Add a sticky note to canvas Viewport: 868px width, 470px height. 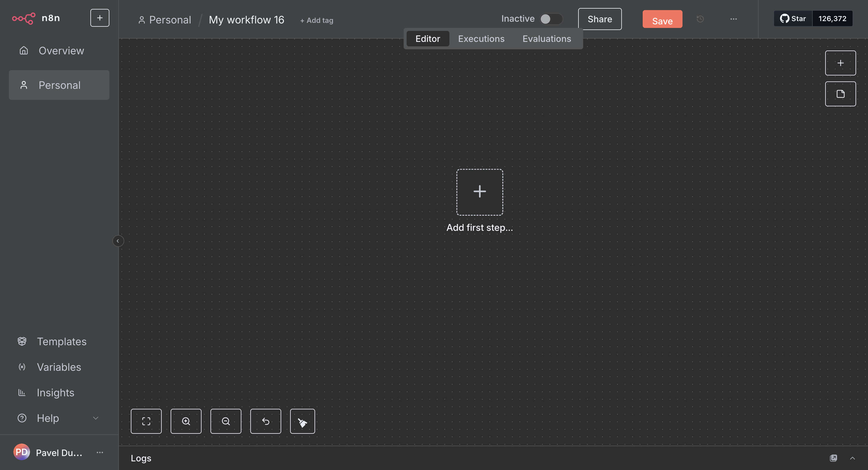(840, 94)
